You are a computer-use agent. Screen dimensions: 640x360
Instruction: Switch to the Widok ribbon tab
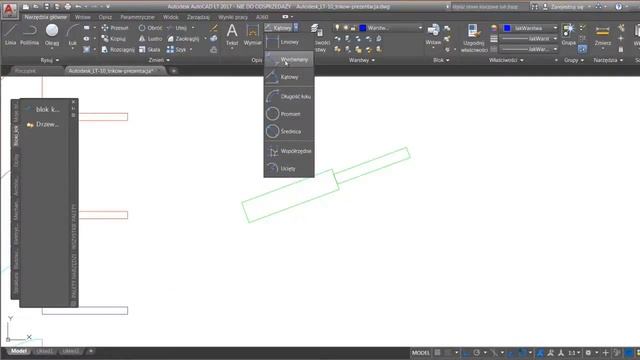coord(170,17)
